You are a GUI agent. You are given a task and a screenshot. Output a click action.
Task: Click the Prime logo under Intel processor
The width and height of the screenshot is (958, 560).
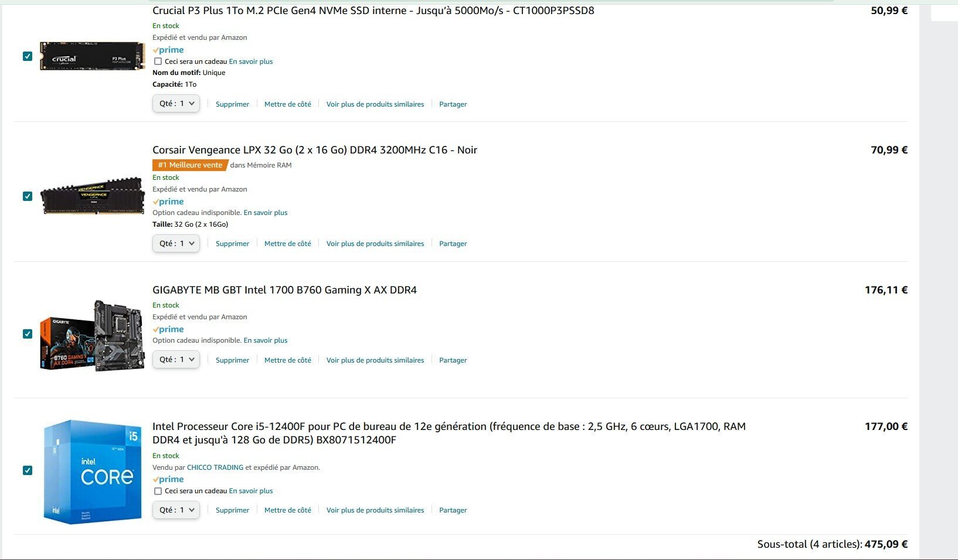[x=168, y=479]
